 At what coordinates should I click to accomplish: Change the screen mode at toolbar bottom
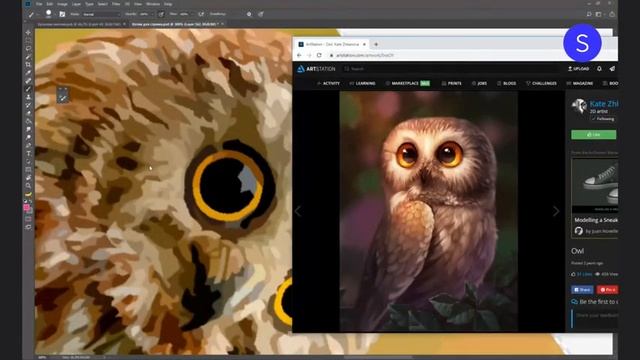click(x=28, y=227)
